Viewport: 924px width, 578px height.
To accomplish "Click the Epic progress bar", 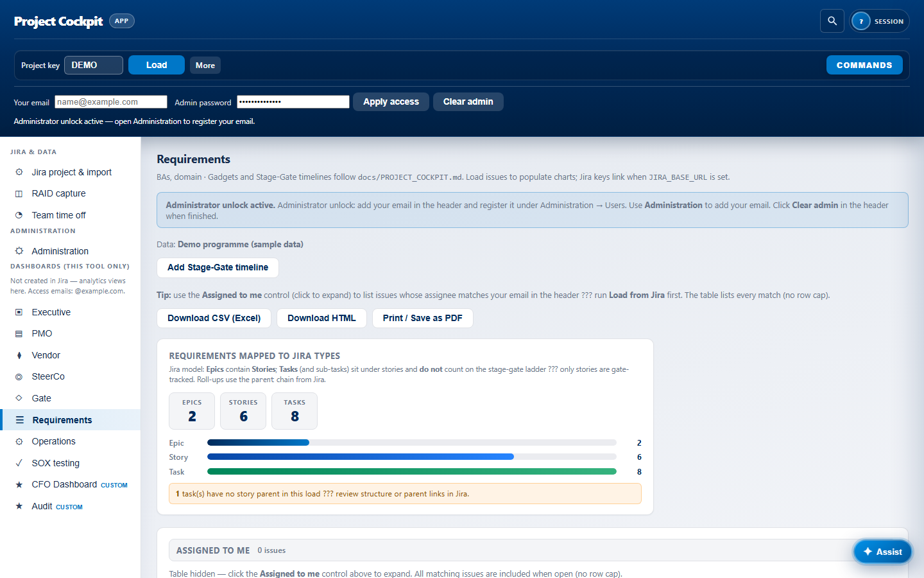I will pyautogui.click(x=412, y=442).
